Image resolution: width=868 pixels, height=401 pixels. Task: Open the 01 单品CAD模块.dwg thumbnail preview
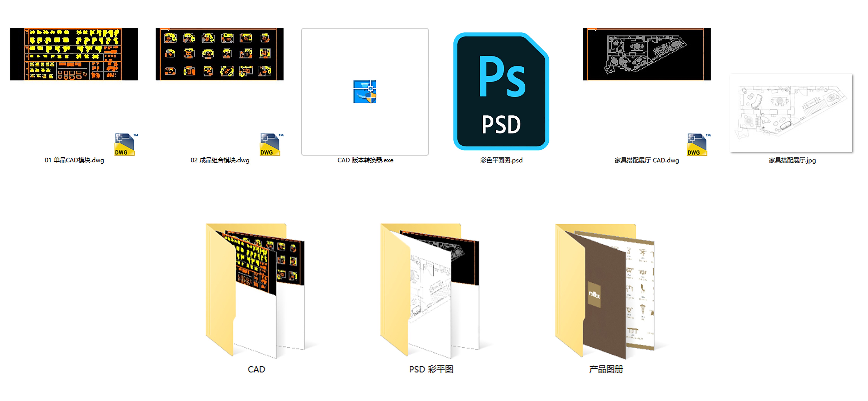click(74, 54)
